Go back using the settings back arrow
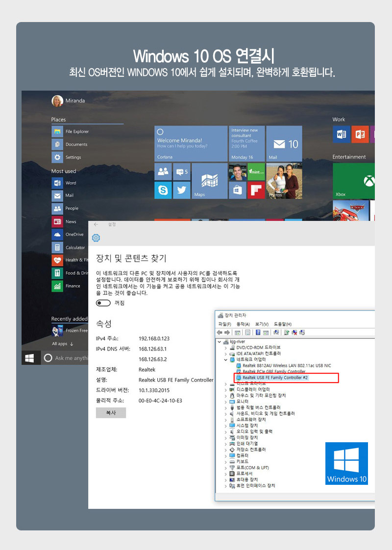The image size is (392, 550). [x=96, y=224]
